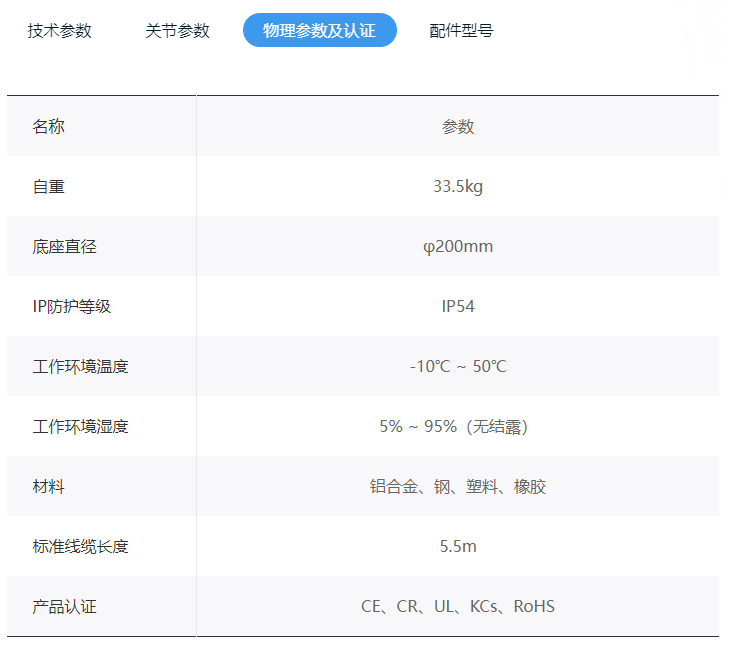Click the 33.5kg weight value
730x658 pixels.
458,186
